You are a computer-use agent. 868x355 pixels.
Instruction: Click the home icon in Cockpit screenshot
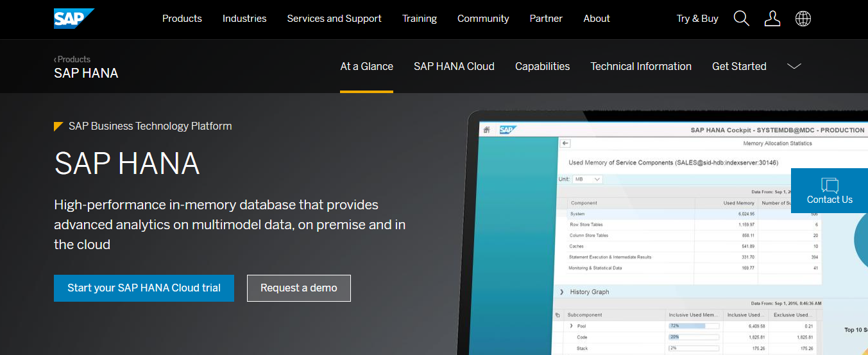pyautogui.click(x=487, y=130)
